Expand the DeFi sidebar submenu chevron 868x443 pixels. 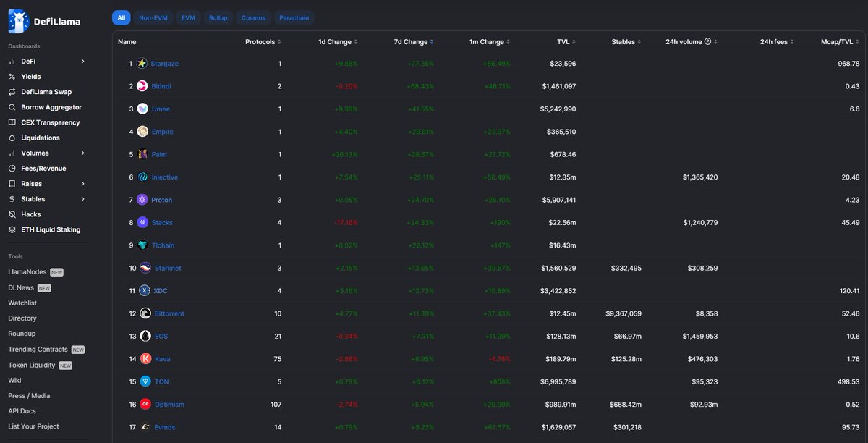[83, 62]
